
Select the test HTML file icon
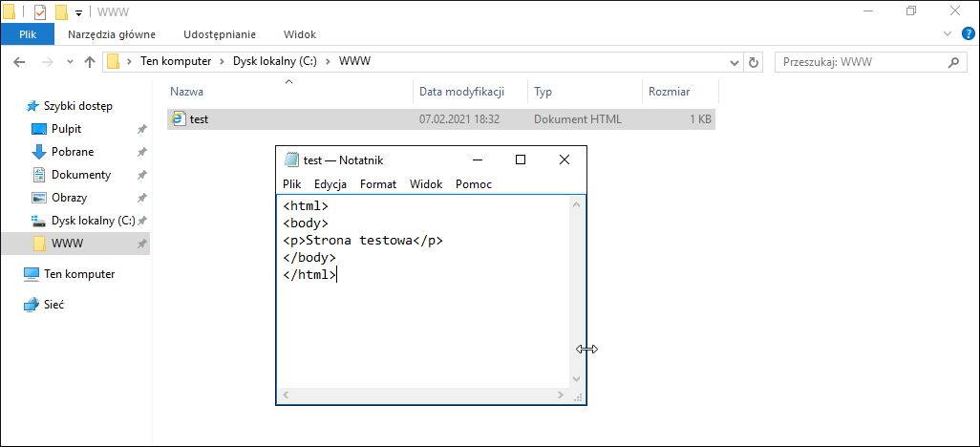click(180, 118)
